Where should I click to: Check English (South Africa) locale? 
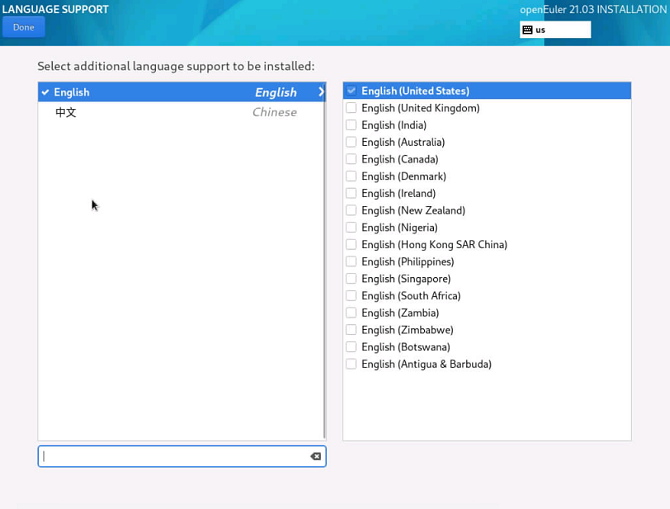(351, 295)
